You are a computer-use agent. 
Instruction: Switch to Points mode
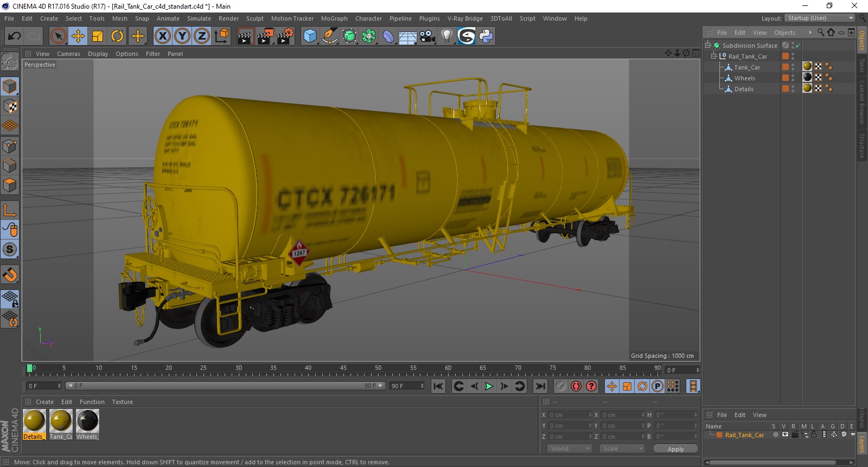(x=10, y=146)
